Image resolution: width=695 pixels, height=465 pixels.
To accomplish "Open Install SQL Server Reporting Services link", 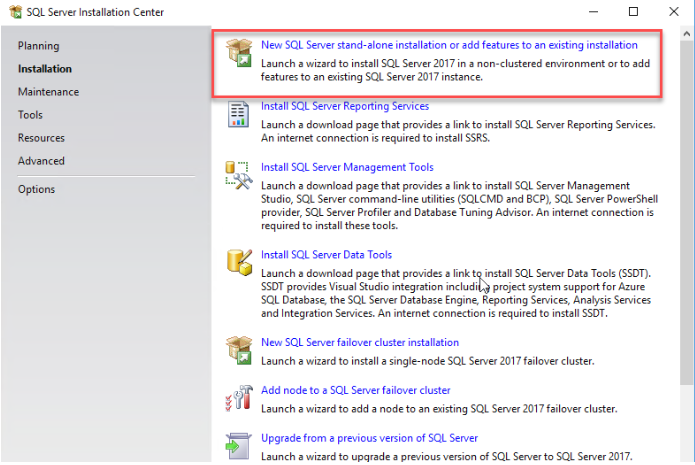I will 345,106.
